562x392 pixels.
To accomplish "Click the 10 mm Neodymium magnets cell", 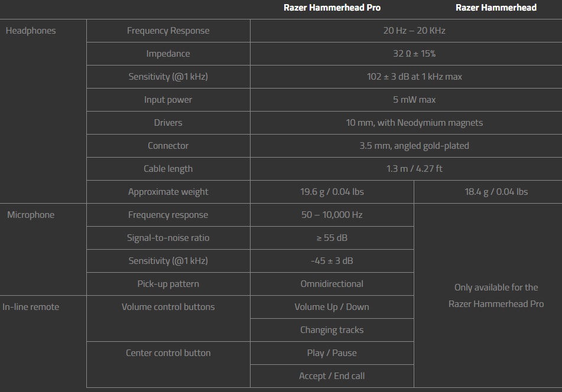I will 414,123.
